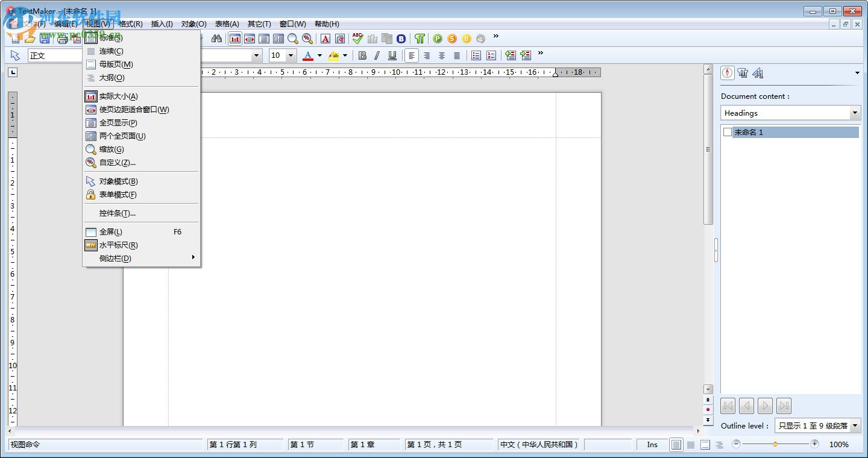Image resolution: width=868 pixels, height=458 pixels.
Task: Toggle bold formatting
Action: (x=362, y=55)
